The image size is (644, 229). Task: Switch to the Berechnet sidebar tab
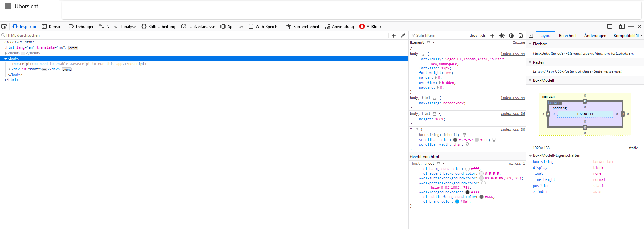(x=568, y=35)
